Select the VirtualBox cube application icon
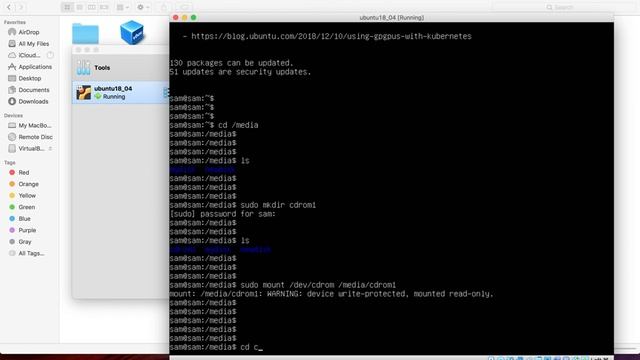The width and height of the screenshot is (640, 360). (132, 32)
